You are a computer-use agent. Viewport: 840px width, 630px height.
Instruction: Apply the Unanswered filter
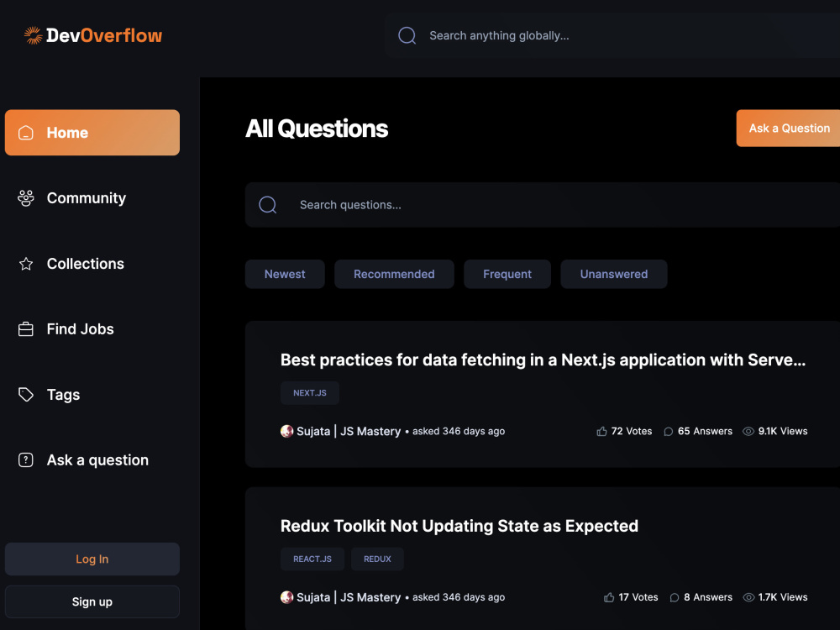coord(614,275)
